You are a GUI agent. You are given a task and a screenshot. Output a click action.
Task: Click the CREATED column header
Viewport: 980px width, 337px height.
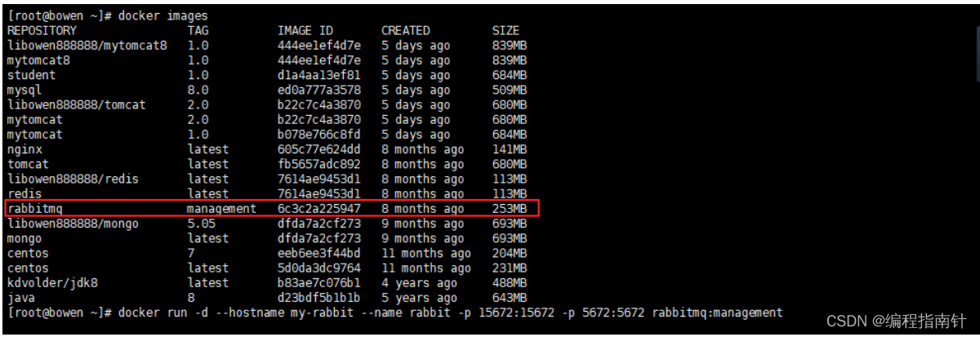[x=405, y=30]
